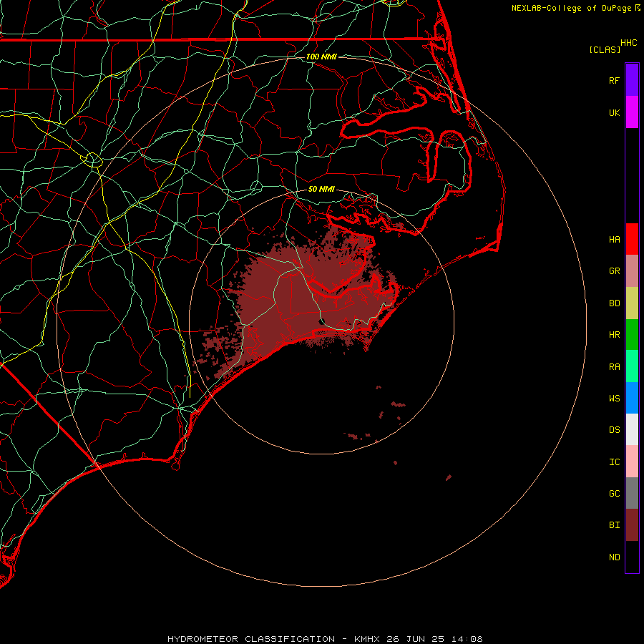Click the UK legend label
This screenshot has height=644, width=644.
[x=614, y=112]
